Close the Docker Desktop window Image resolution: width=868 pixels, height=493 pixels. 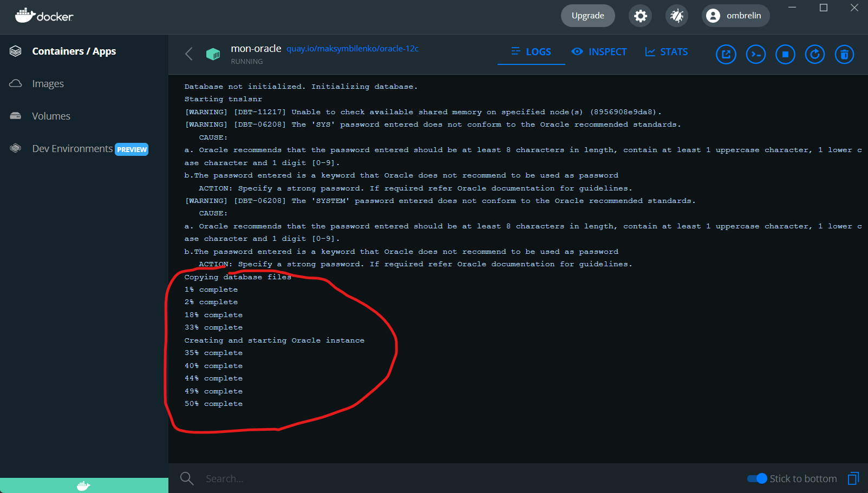click(854, 8)
